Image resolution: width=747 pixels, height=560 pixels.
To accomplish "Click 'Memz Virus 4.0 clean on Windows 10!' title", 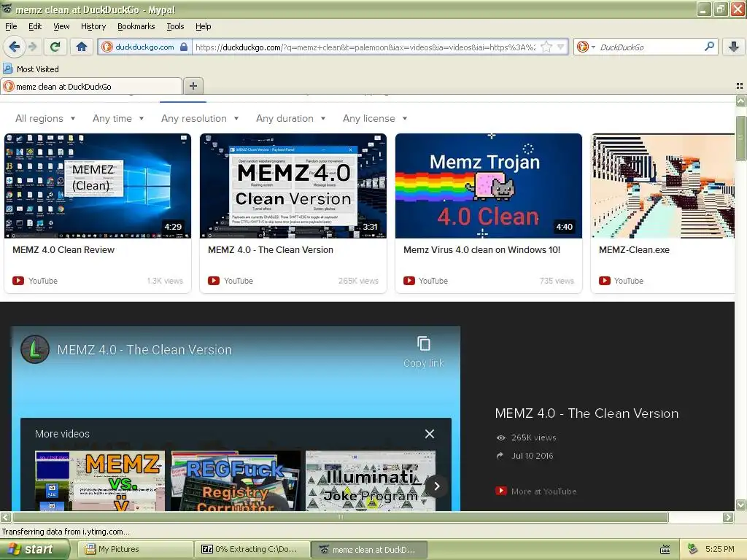I will click(481, 250).
